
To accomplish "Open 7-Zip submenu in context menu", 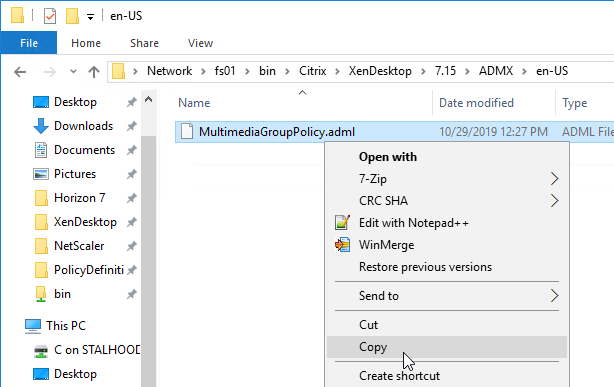I will tap(447, 179).
